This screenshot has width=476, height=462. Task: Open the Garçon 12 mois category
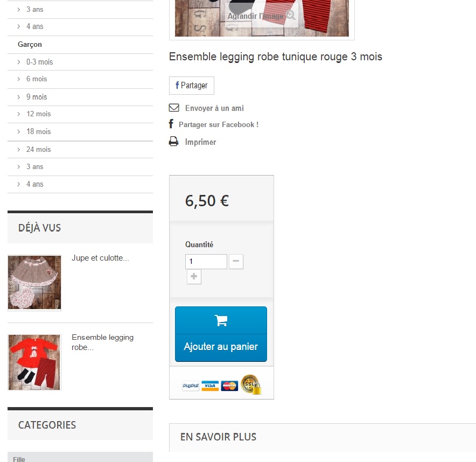tap(39, 114)
